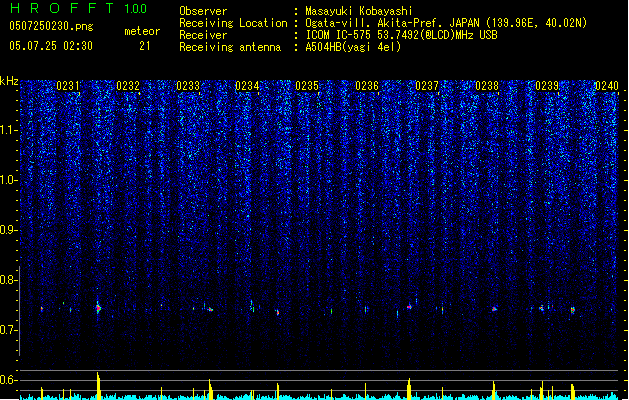Click the Receiving Location label
This screenshot has width=629, height=400.
233,23
